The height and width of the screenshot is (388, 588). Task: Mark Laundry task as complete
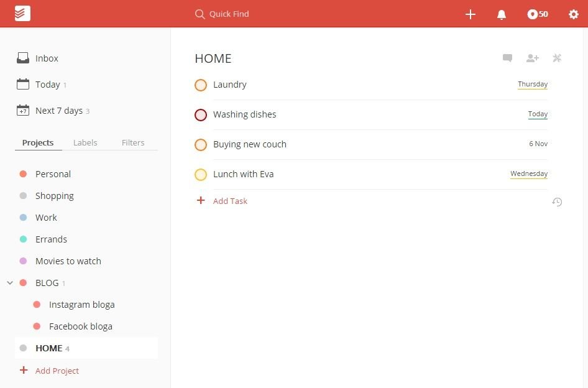(x=201, y=85)
